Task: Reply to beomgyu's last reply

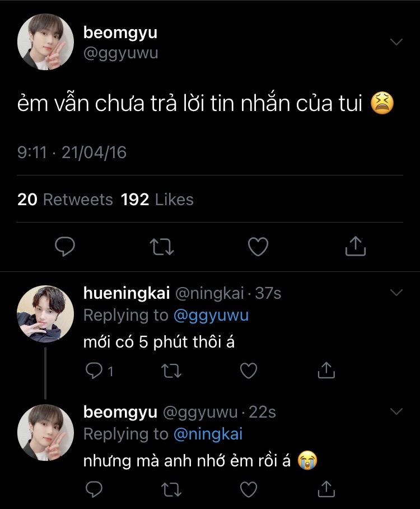Action: [x=92, y=489]
